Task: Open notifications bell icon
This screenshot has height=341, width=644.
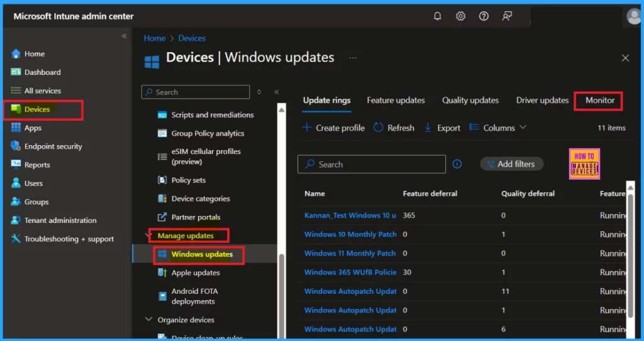Action: (x=438, y=16)
